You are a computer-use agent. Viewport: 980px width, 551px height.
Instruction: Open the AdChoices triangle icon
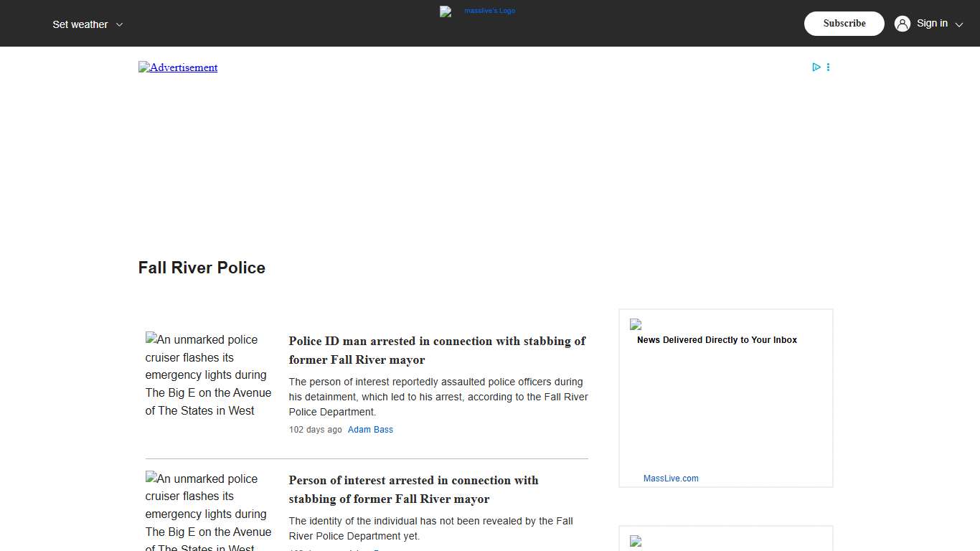(816, 67)
